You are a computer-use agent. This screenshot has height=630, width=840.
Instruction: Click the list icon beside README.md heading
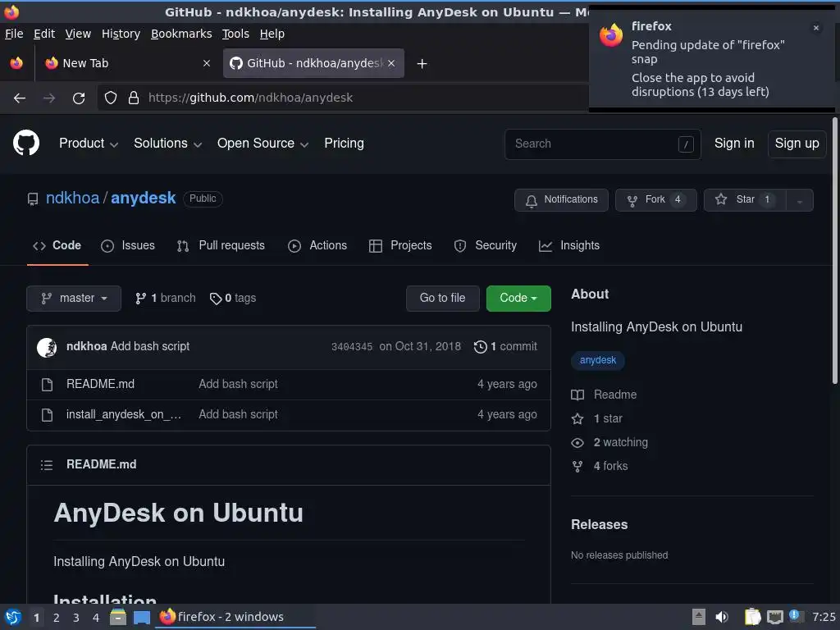pos(47,465)
